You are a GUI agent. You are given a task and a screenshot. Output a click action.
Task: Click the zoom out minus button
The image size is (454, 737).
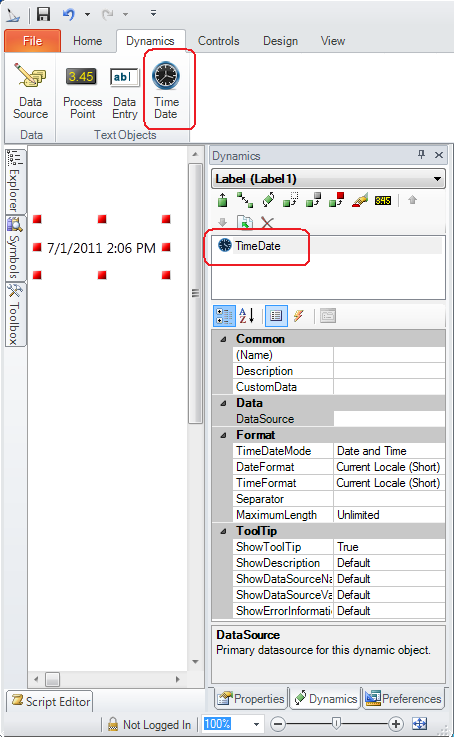click(278, 724)
